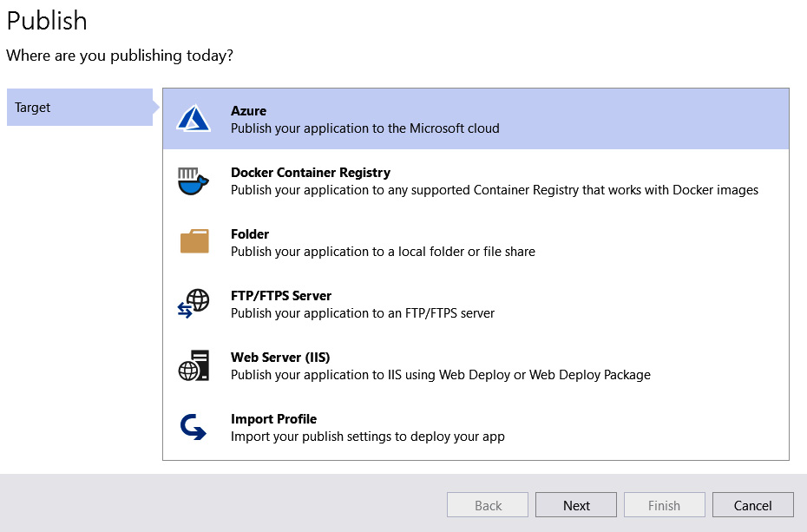Image resolution: width=807 pixels, height=532 pixels.
Task: Click the currently selected Azure row
Action: point(477,118)
